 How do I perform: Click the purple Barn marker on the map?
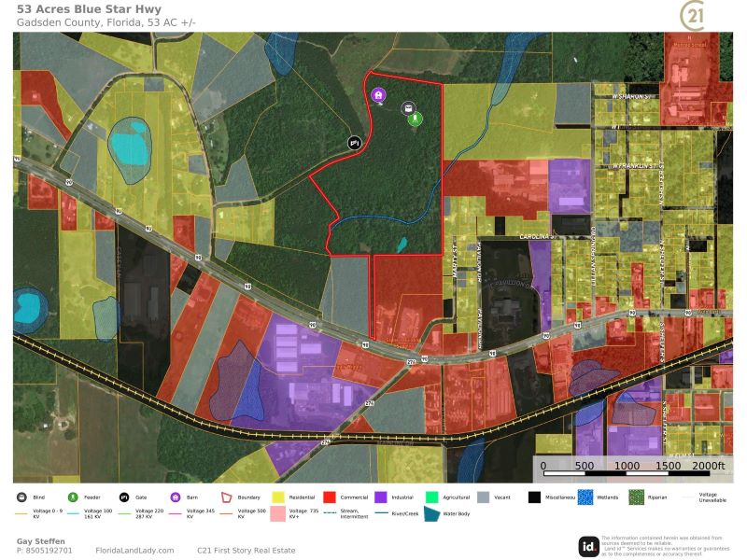pyautogui.click(x=378, y=95)
